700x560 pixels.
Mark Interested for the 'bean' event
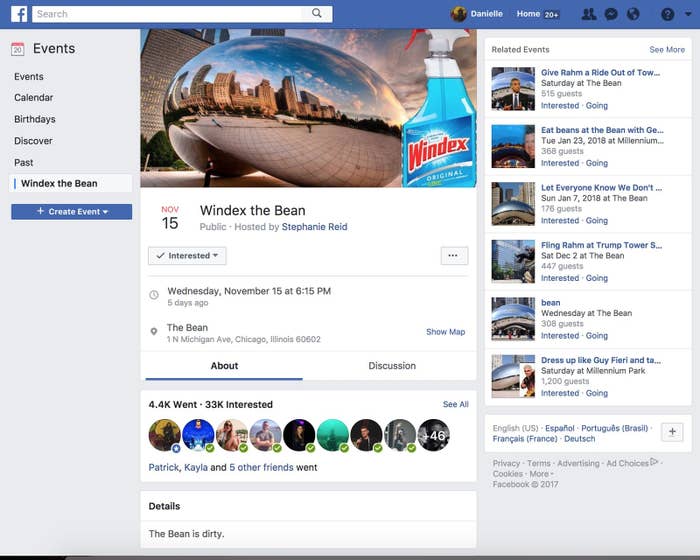(560, 336)
